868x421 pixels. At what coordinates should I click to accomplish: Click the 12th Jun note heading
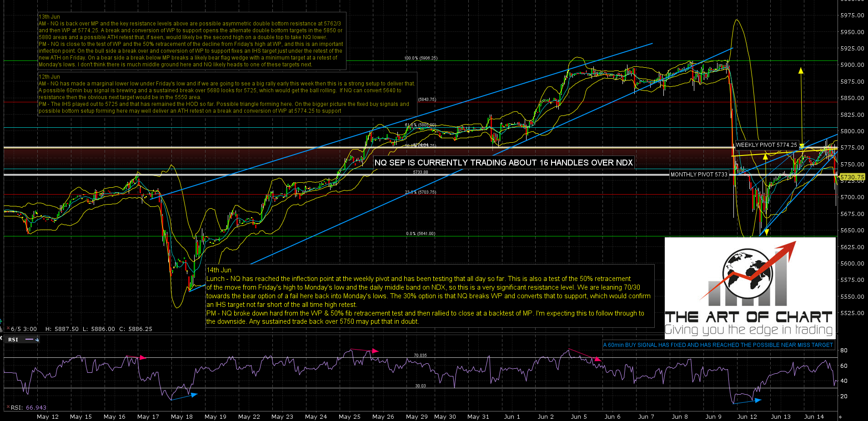point(49,77)
